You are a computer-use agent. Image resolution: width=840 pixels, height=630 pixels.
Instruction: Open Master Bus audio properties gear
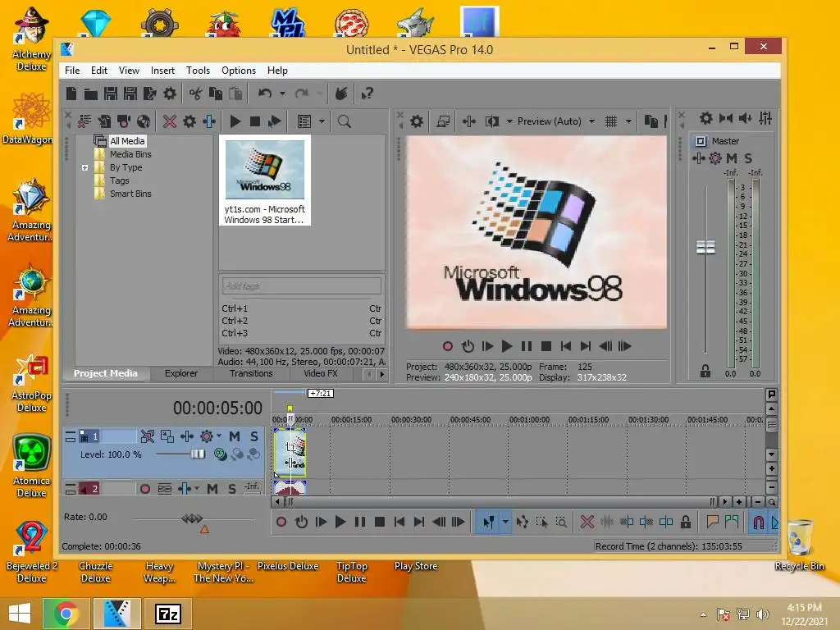[706, 118]
